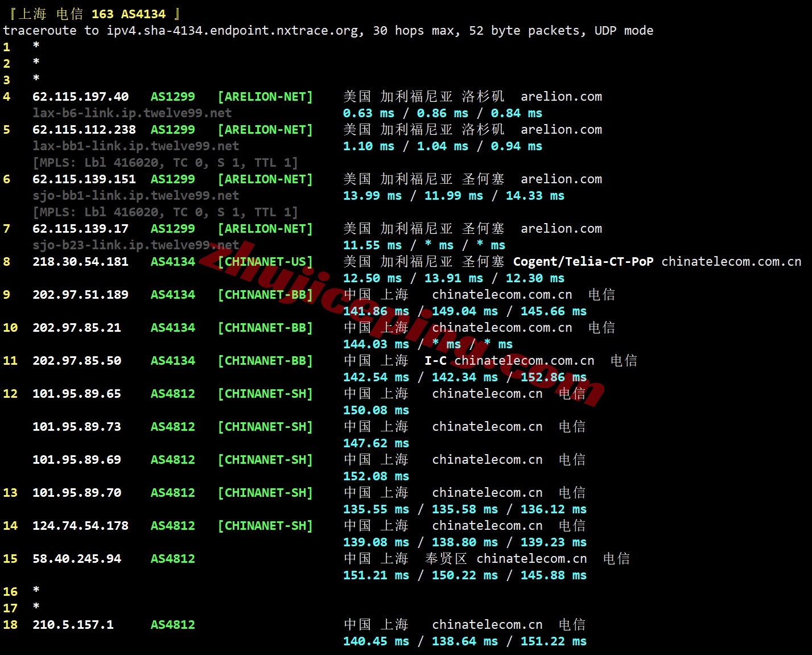812x655 pixels.
Task: Click the IP address 101.95.89.73
Action: pos(77,427)
